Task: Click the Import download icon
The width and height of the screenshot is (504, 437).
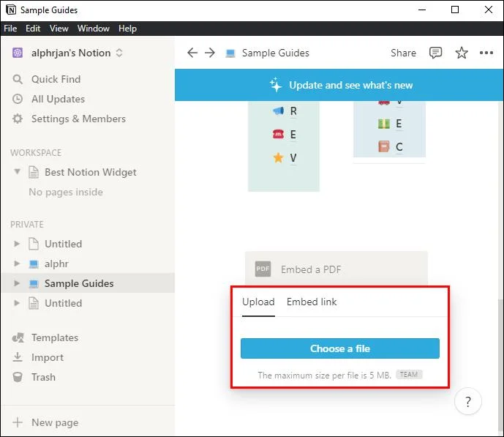Action: pos(18,357)
